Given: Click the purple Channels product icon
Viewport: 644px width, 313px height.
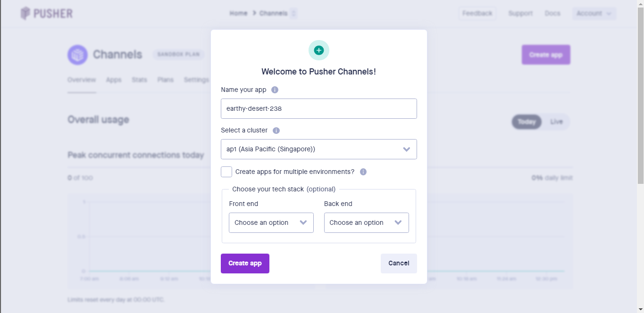Looking at the screenshot, I should (x=77, y=55).
